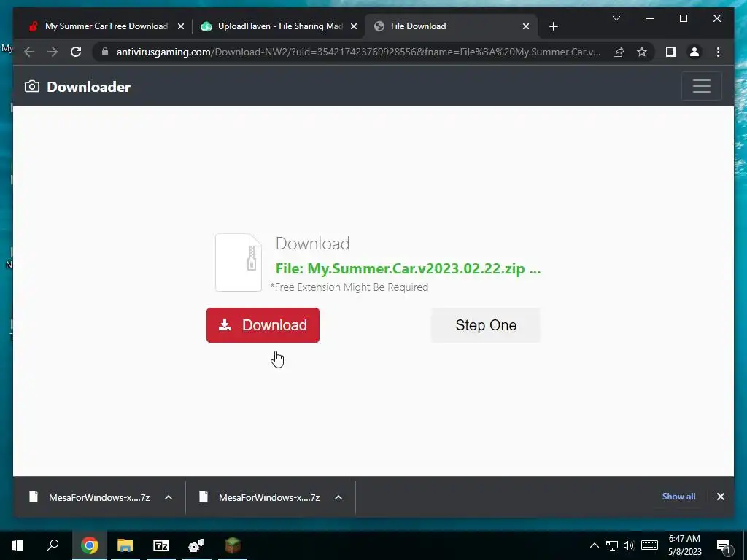Open the taskbar clock and date
Viewport: 747px width, 560px height.
684,545
